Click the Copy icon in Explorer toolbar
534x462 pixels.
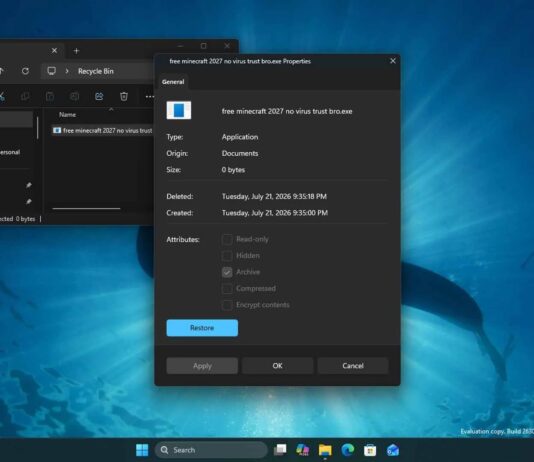point(25,96)
